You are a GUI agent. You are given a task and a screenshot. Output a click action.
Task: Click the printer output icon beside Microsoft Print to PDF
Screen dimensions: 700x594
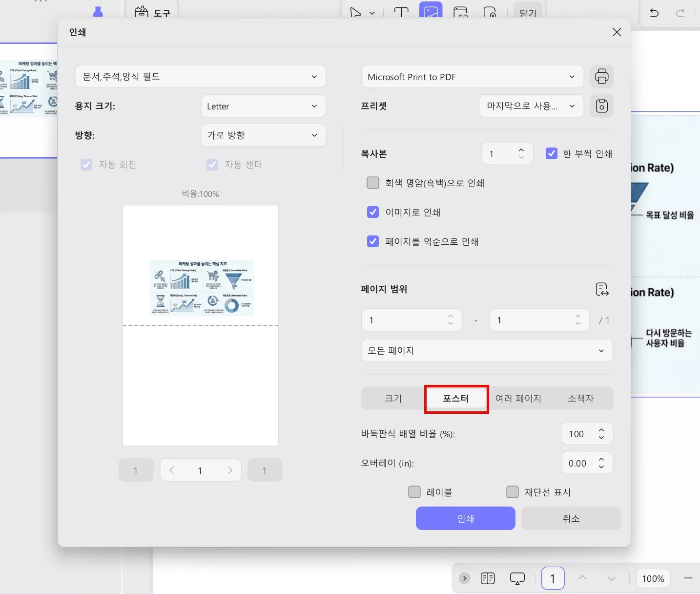click(x=602, y=77)
